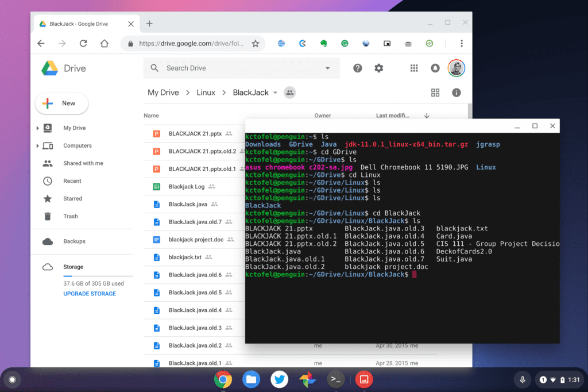The image size is (588, 392).
Task: Click the Chrome back arrow button
Action: (x=41, y=44)
